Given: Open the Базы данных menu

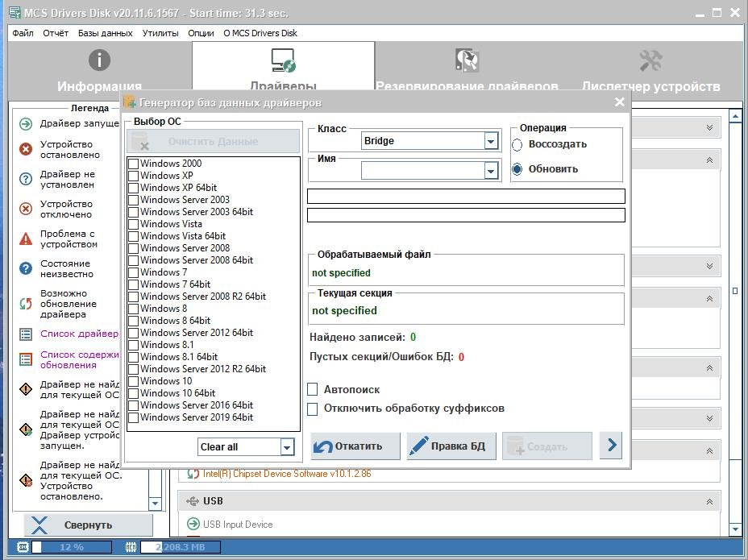Looking at the screenshot, I should pyautogui.click(x=105, y=33).
